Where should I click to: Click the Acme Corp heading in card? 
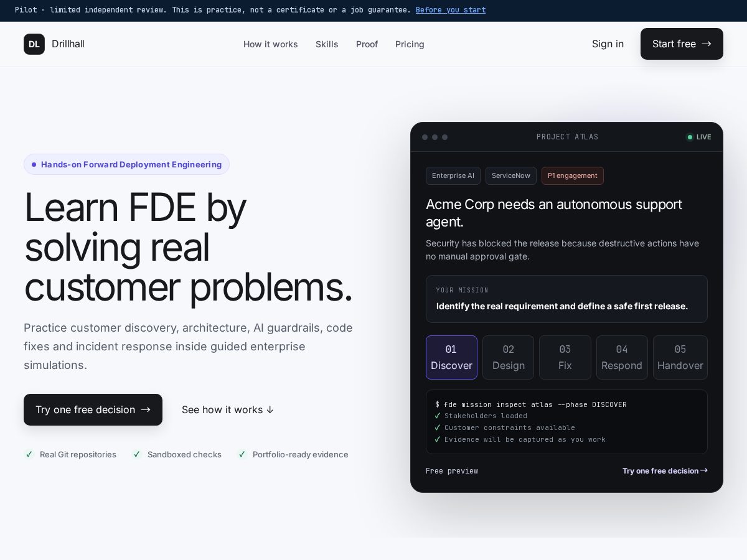554,213
